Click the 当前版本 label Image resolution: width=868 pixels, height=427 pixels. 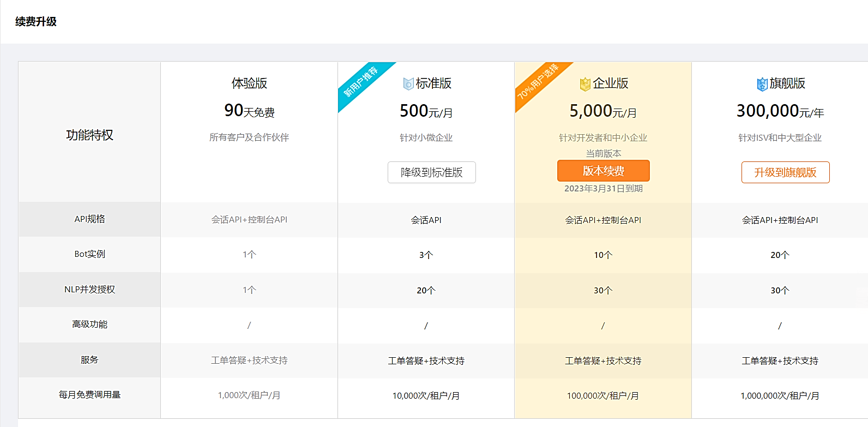604,153
